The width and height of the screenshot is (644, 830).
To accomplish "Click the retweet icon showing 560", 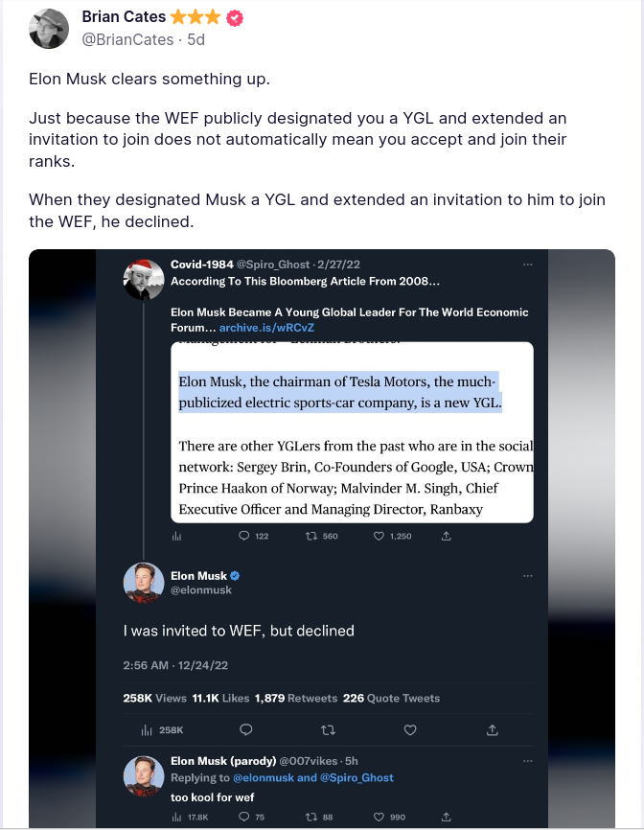I will [x=310, y=536].
